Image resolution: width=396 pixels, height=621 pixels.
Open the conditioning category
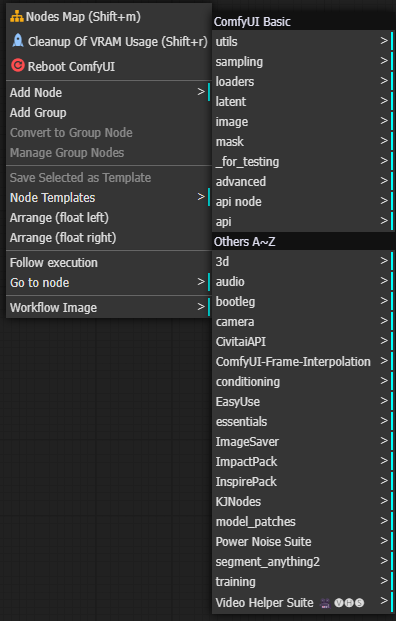click(x=303, y=382)
